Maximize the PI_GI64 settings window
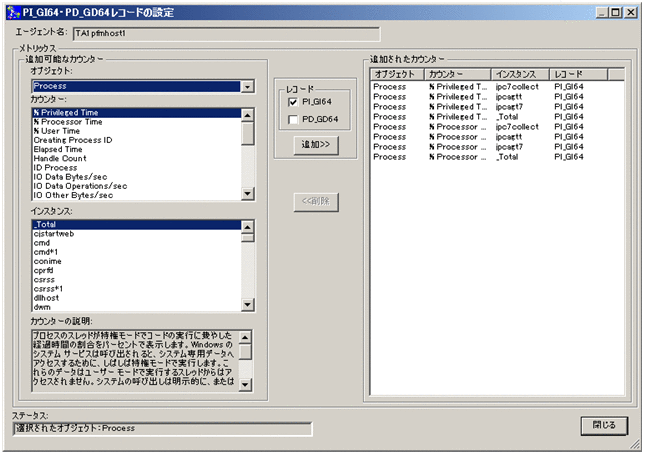Screen dimensions: 645x455 click(x=616, y=13)
